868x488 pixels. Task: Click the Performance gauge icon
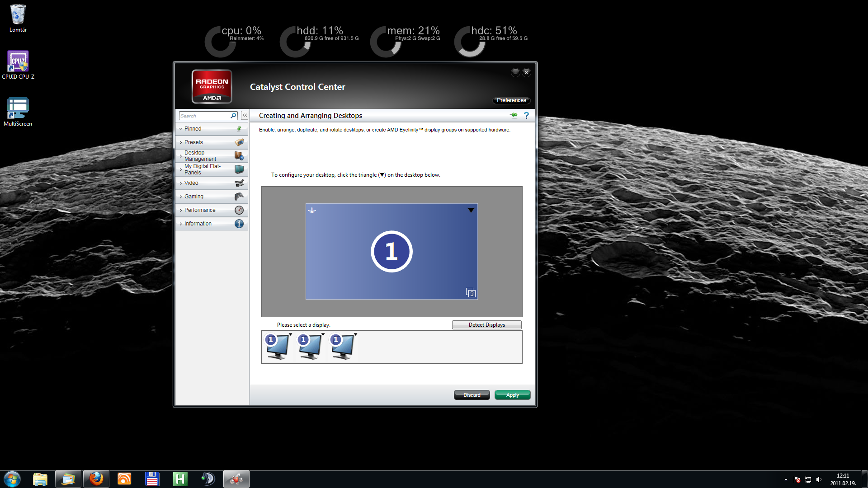point(239,210)
